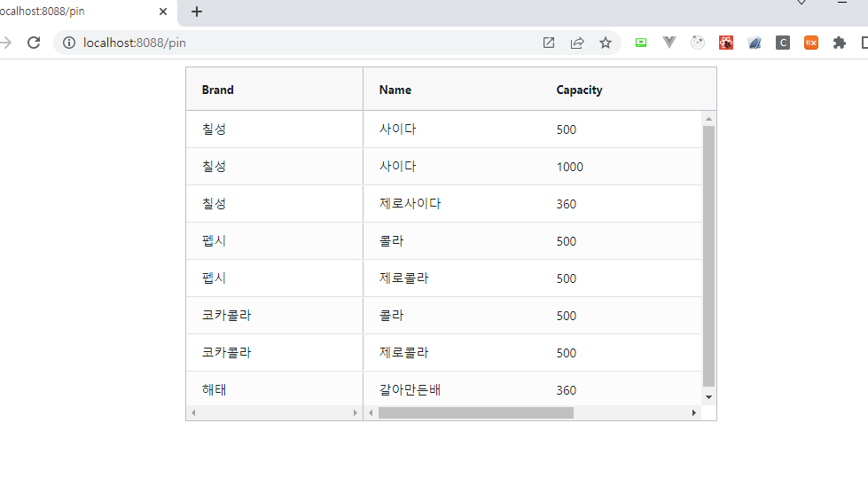Bookmark this page with the star
Screen dimensions: 868x478
606,43
